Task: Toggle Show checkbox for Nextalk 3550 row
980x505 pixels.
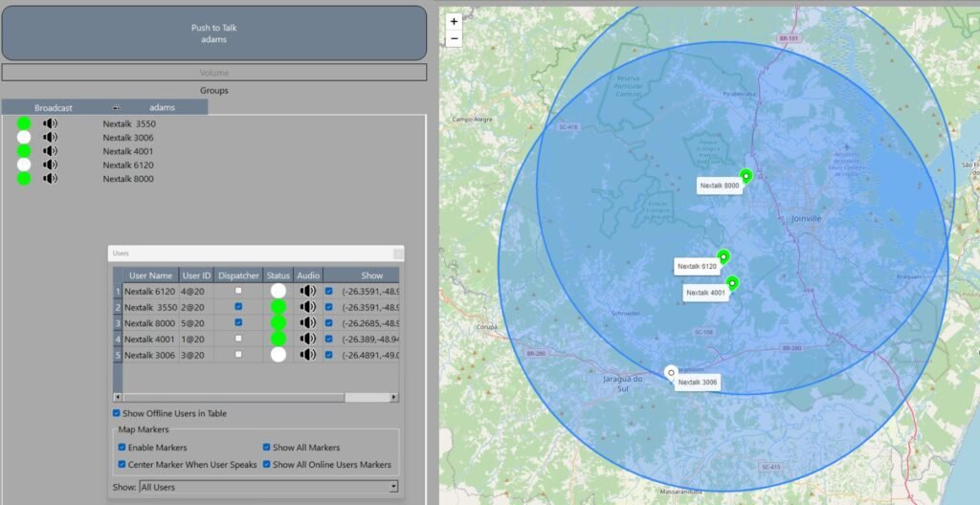Action: [329, 307]
